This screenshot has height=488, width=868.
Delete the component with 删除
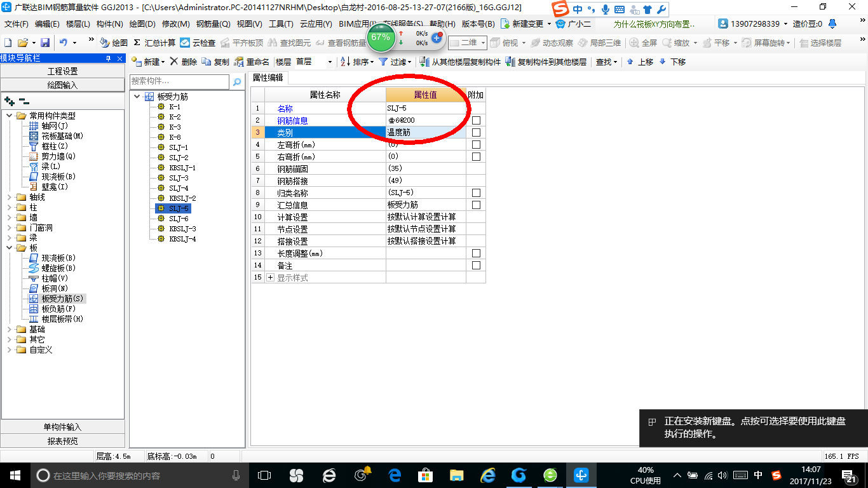click(184, 62)
